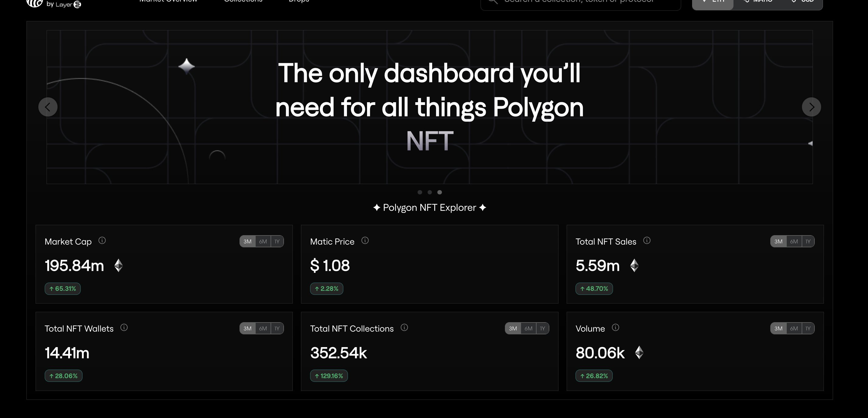Set Volume range to 6M
The width and height of the screenshot is (868, 418).
[x=794, y=328]
